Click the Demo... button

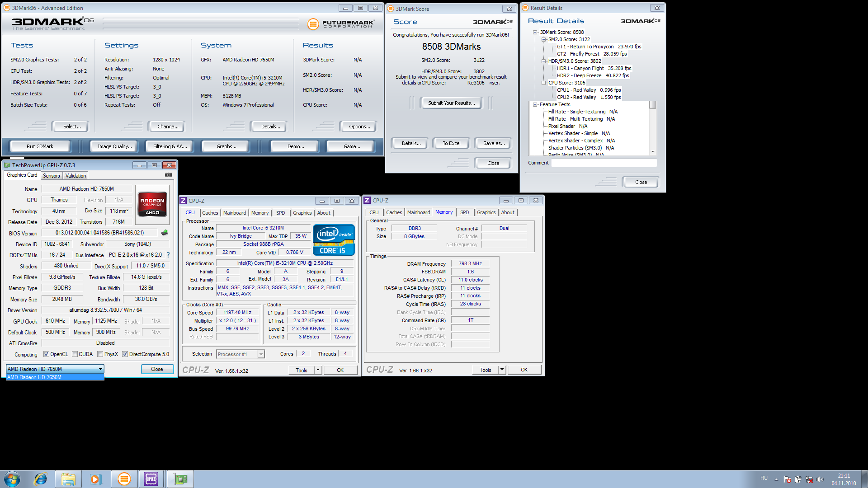tap(296, 146)
